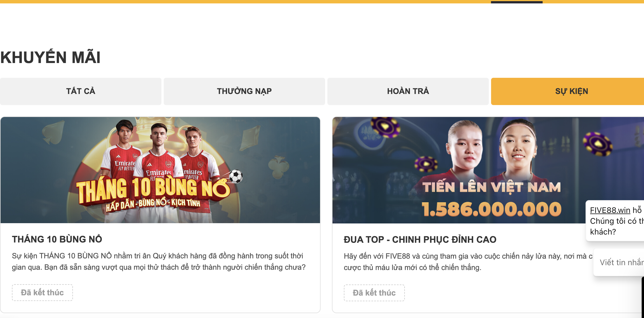Select the TẤT CẢ tab
This screenshot has height=318, width=644.
coord(81,91)
